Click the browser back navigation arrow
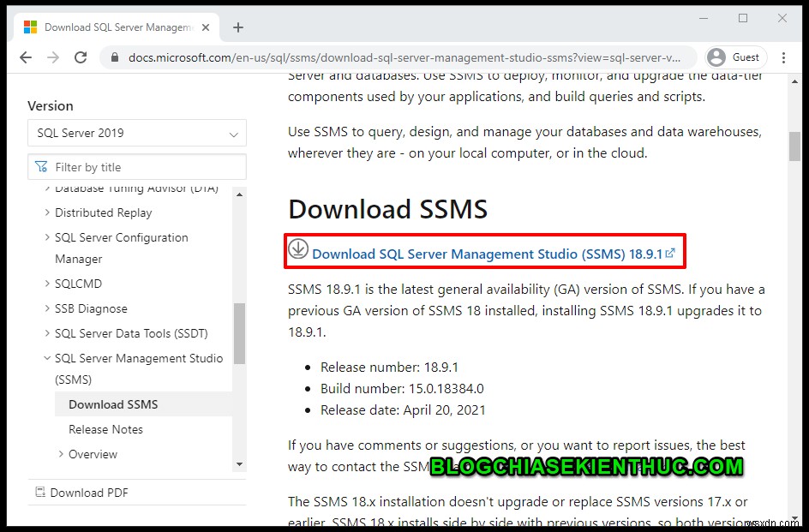The height and width of the screenshot is (532, 809). point(25,57)
